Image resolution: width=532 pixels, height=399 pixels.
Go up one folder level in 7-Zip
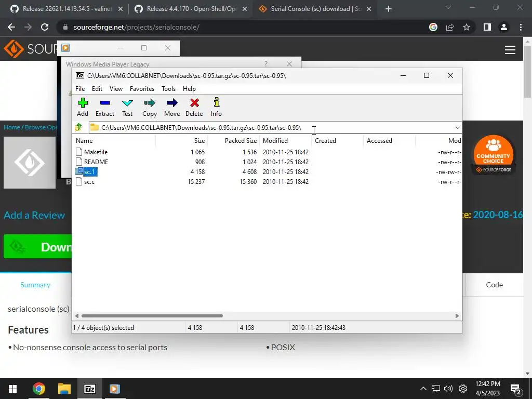[78, 128]
